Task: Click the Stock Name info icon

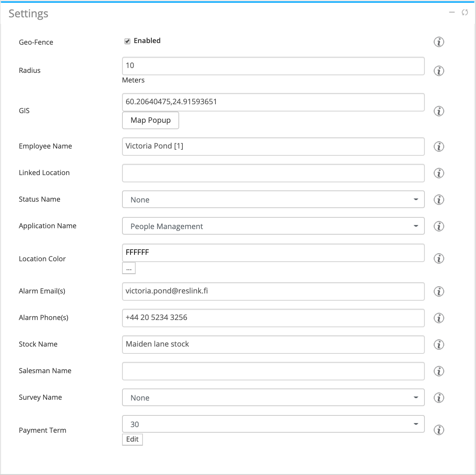Action: 439,345
